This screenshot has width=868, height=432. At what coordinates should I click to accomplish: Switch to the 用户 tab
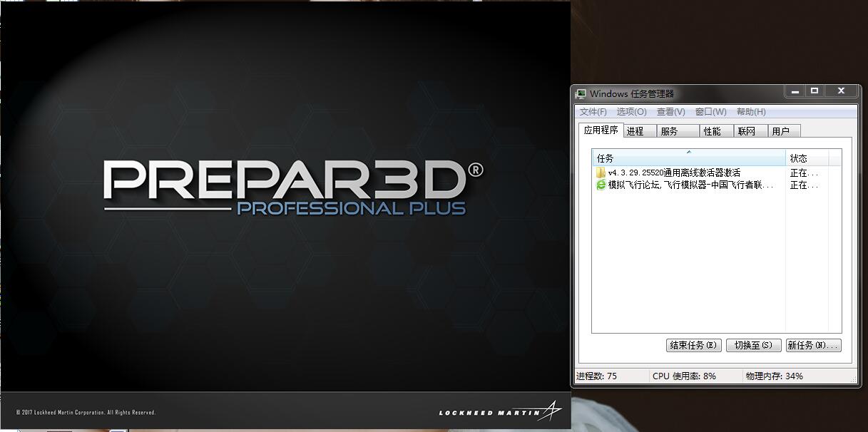pos(785,131)
